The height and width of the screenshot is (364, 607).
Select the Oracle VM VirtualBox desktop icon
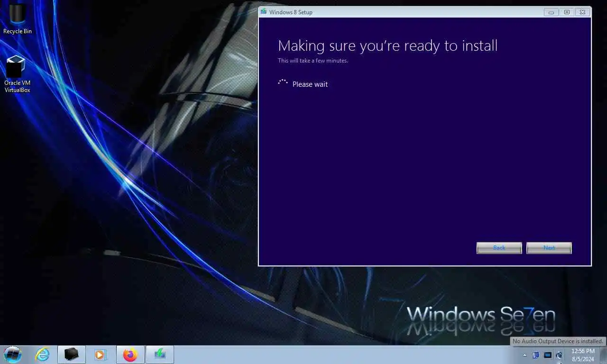click(18, 73)
